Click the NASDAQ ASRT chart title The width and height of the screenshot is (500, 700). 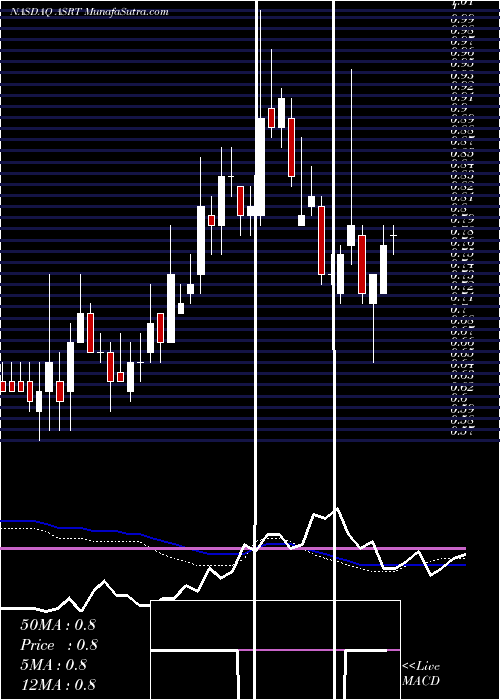[x=89, y=12]
